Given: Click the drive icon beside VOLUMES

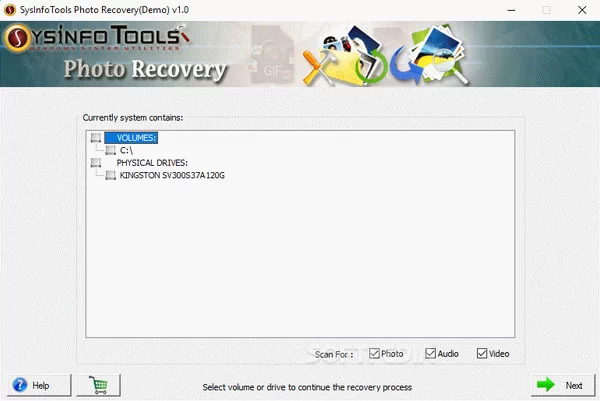Looking at the screenshot, I should click(x=96, y=138).
